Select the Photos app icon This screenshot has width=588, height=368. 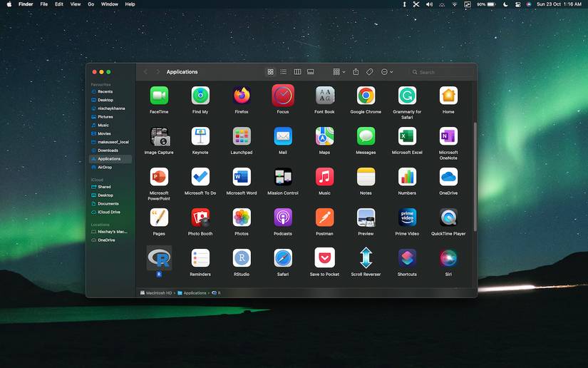tap(242, 218)
